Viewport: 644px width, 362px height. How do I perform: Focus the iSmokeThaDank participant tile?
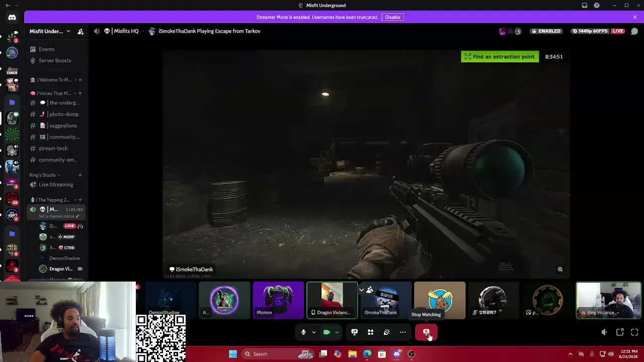(x=386, y=300)
